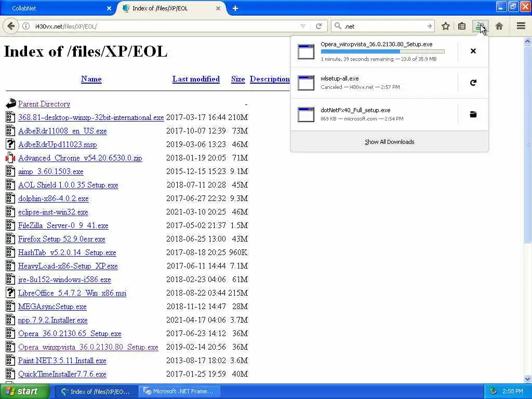532x399 pixels.
Task: Open the Windows start menu
Action: click(24, 391)
